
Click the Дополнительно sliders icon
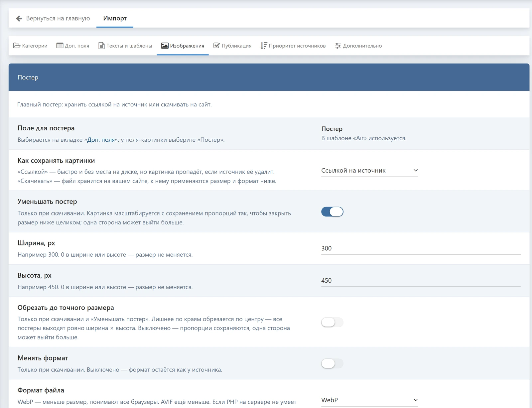(338, 46)
